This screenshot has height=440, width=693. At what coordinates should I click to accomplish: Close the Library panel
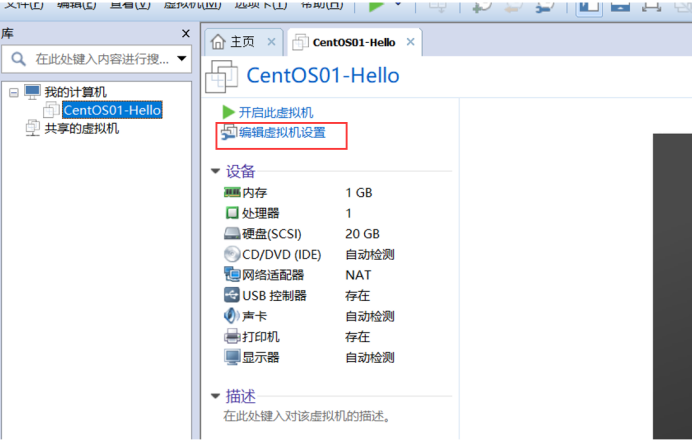186,34
